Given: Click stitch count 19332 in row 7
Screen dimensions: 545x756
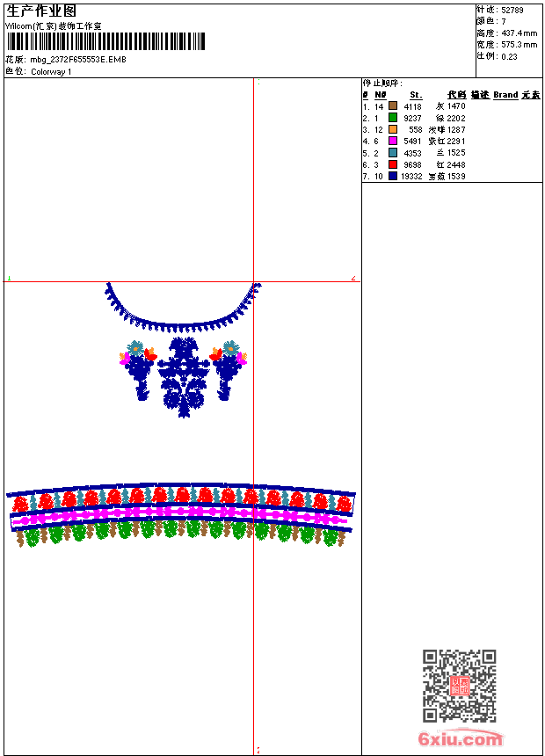Looking at the screenshot, I should 411,177.
